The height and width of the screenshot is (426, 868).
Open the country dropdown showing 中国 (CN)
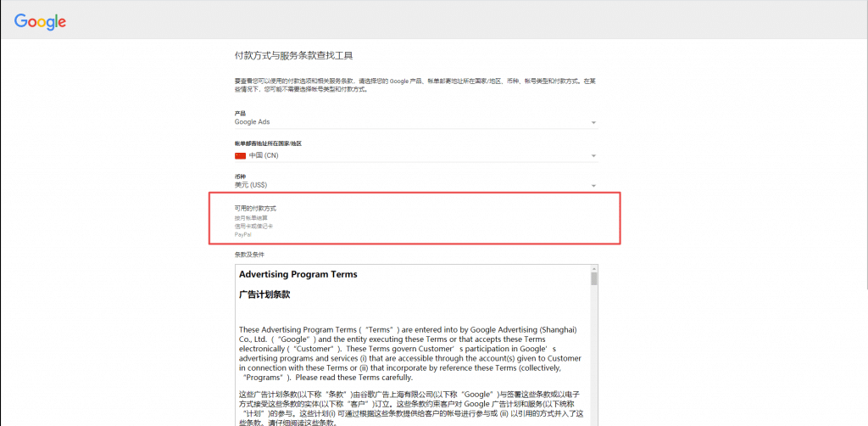(415, 155)
